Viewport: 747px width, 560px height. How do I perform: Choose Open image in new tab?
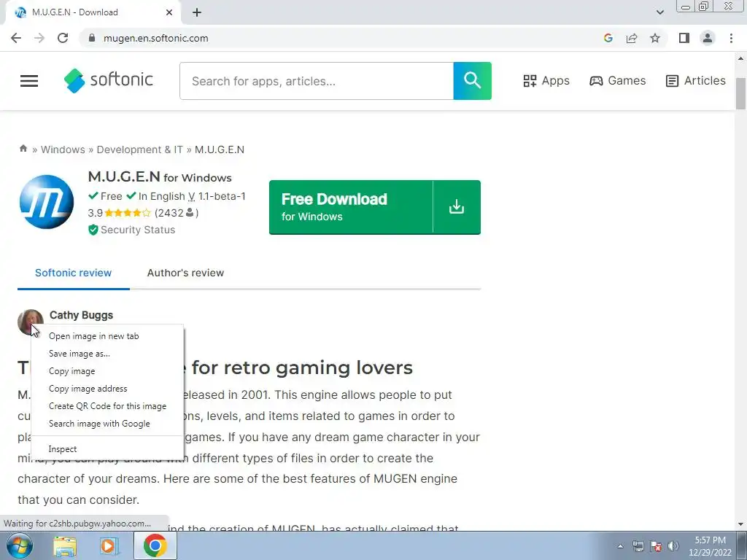pyautogui.click(x=107, y=336)
